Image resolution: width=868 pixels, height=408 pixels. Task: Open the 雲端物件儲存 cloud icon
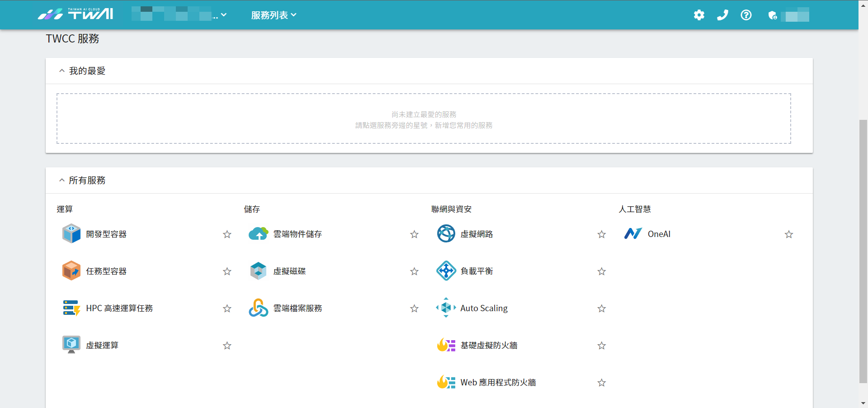click(x=259, y=234)
